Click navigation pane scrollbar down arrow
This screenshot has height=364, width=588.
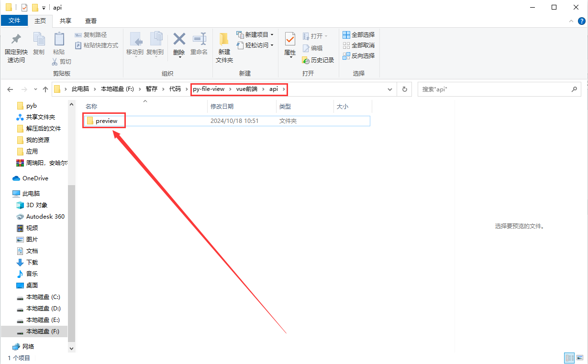coord(72,349)
